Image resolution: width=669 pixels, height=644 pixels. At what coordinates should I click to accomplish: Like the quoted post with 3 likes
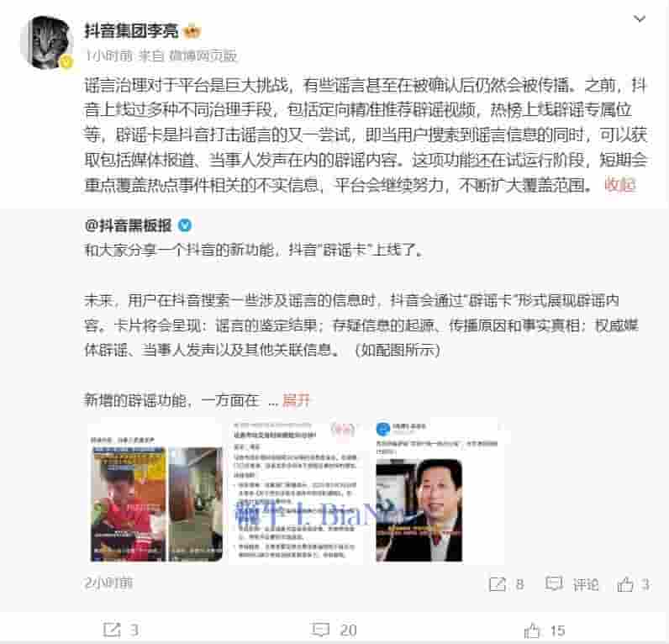pyautogui.click(x=634, y=583)
